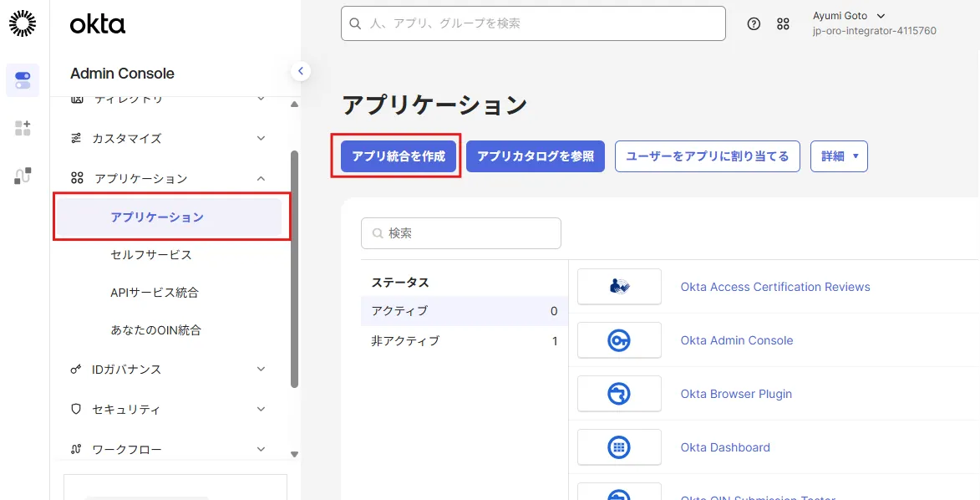Click the Okta sunburst logo icon
Viewport: 980px width, 500px height.
click(23, 23)
